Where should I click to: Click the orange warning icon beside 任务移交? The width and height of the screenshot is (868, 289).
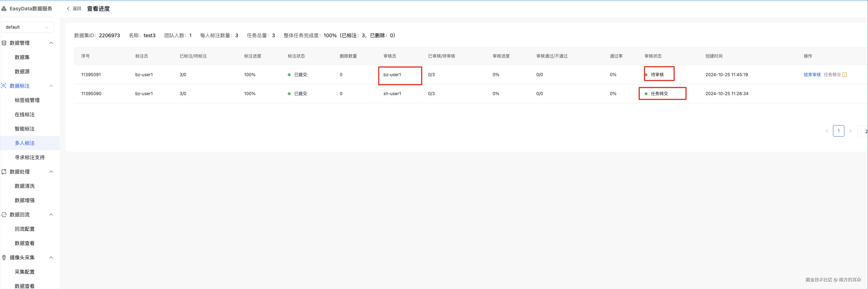point(844,75)
